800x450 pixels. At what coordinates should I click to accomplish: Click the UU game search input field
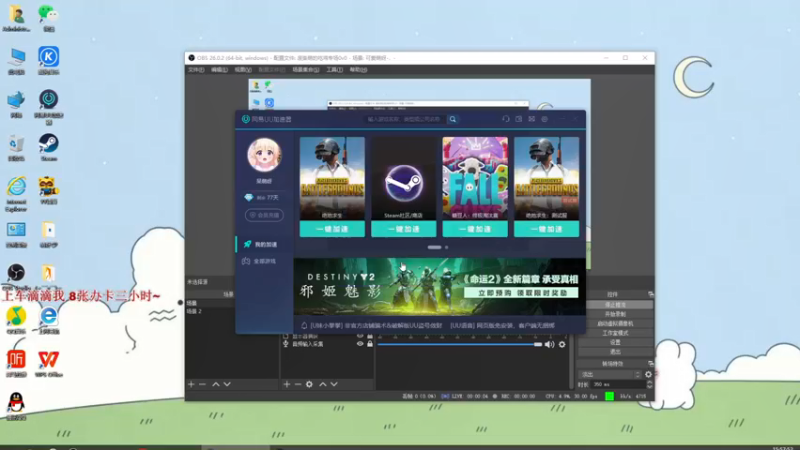click(x=403, y=119)
